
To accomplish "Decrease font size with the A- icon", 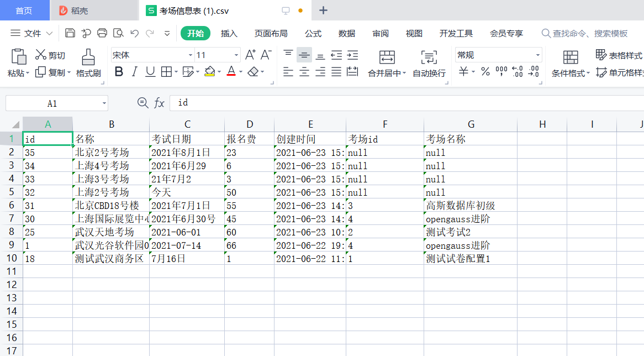I will [266, 55].
